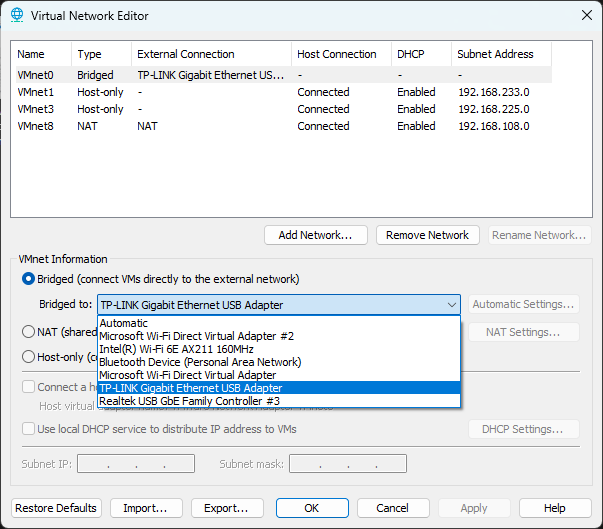
Task: Choose Automatic in the adapter list
Action: tap(279, 323)
